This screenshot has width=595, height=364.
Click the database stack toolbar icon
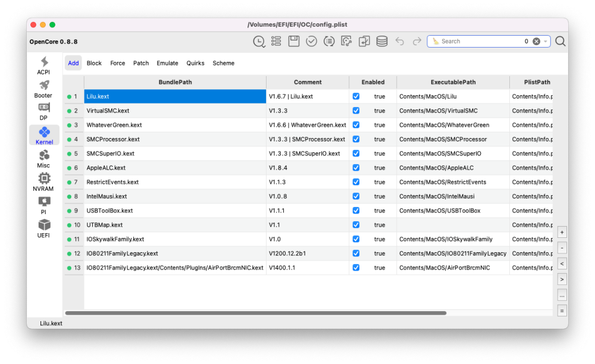tap(382, 41)
